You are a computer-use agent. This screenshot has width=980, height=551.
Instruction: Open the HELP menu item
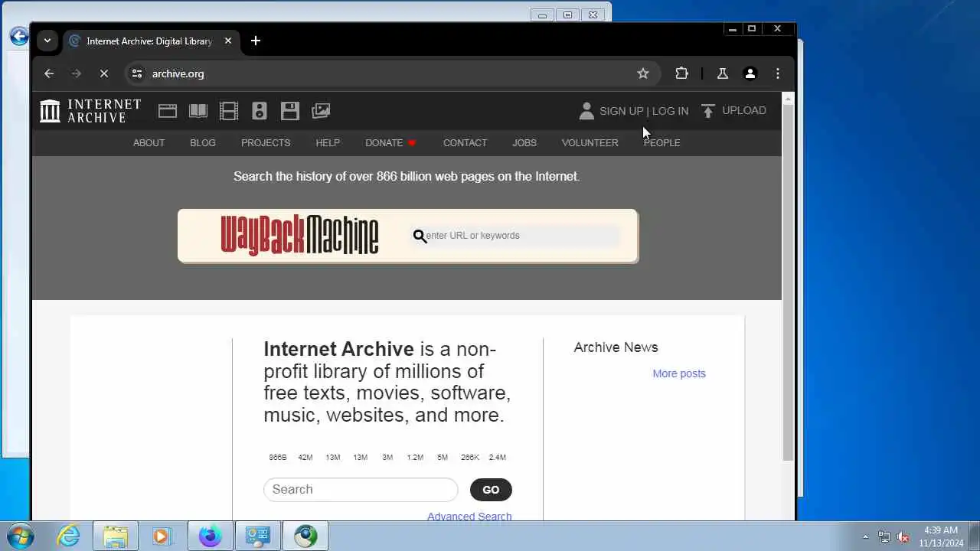click(x=328, y=143)
